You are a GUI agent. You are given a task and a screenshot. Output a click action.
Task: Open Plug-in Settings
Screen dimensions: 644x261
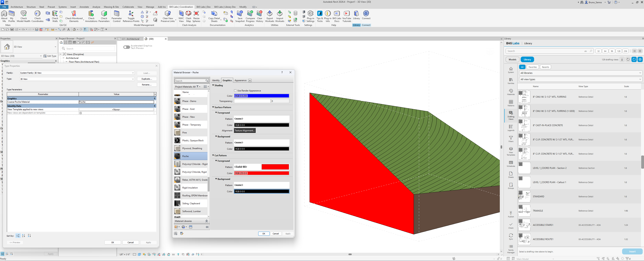tap(310, 16)
